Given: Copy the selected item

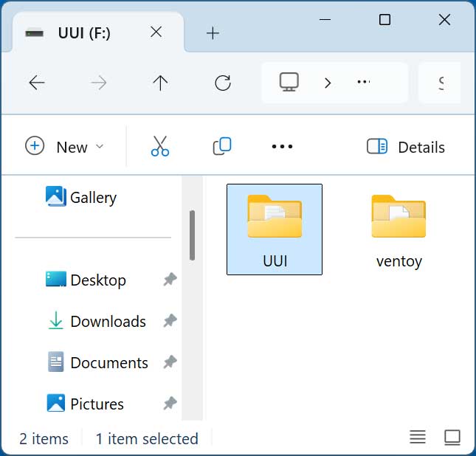Looking at the screenshot, I should 222,146.
